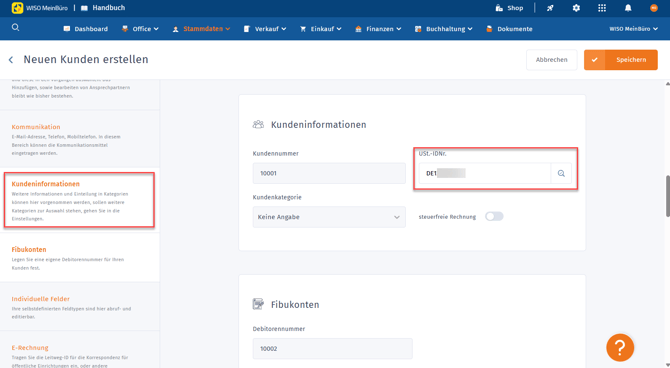Go back with the left arrow icon
The image size is (670, 368).
pos(11,60)
